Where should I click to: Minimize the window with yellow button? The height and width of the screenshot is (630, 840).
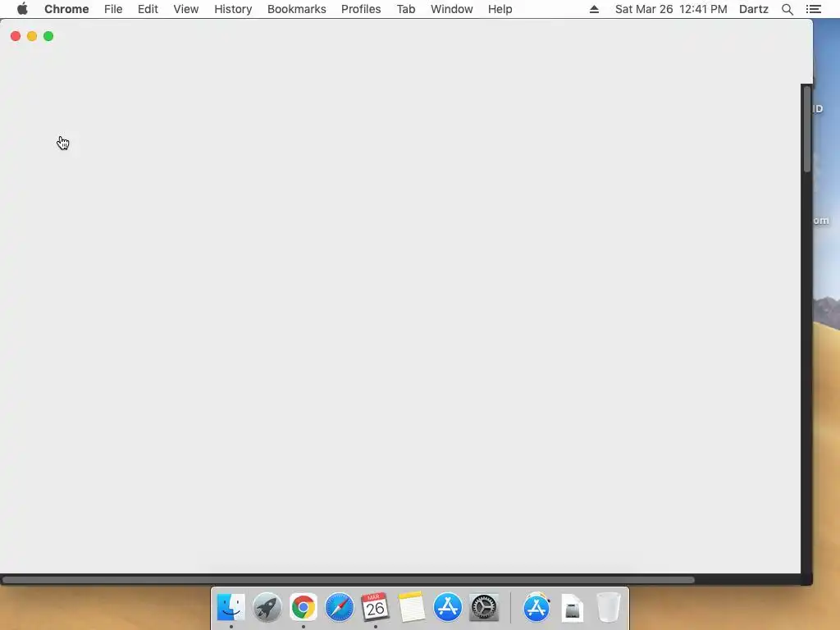click(x=32, y=36)
